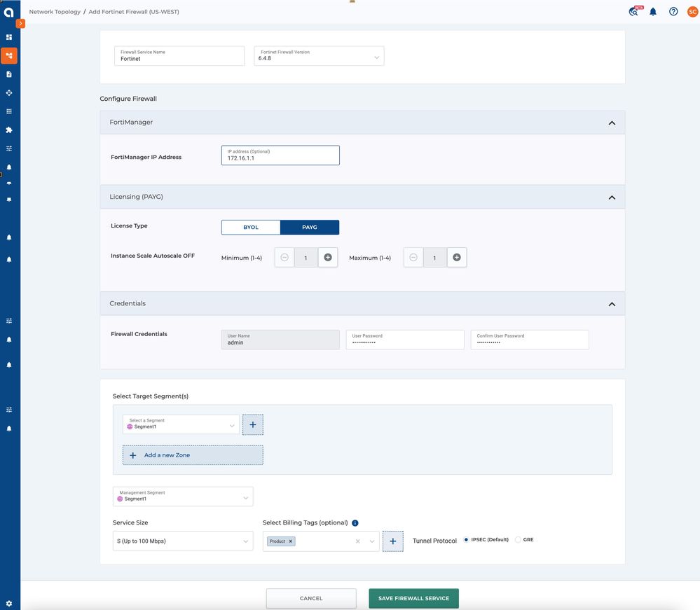Collapse the Credentials section
Image resolution: width=700 pixels, height=610 pixels.
(x=612, y=304)
